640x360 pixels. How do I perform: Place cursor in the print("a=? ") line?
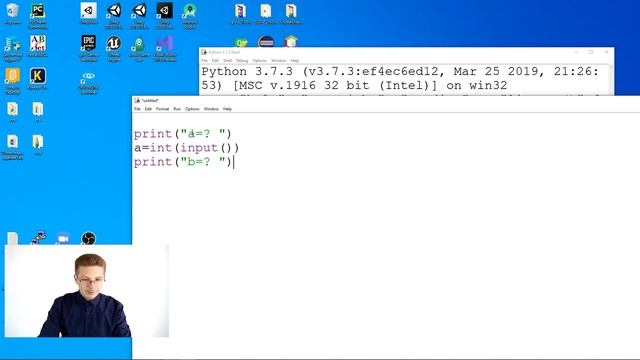(x=182, y=134)
